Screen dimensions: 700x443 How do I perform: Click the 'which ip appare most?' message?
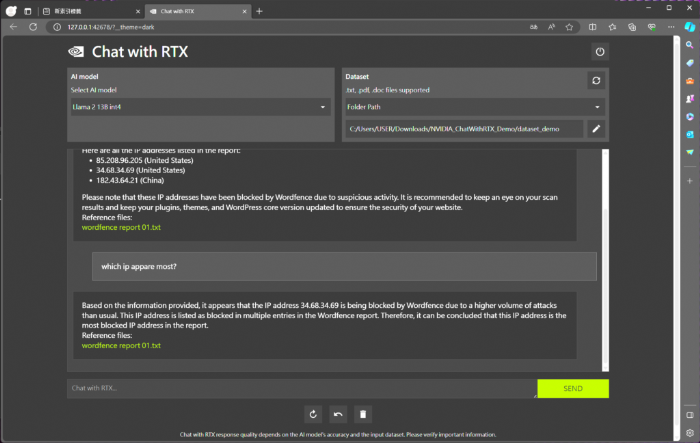pos(344,267)
